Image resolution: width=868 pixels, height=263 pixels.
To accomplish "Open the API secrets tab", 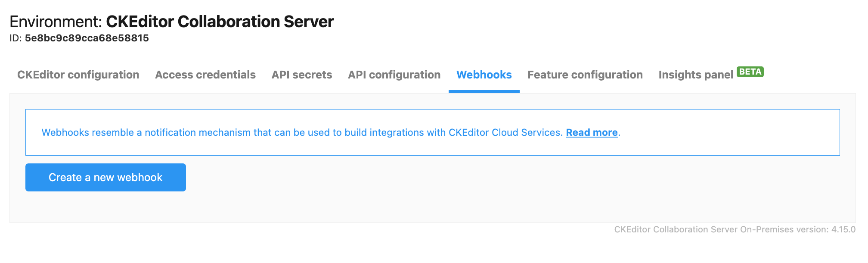I will (x=302, y=75).
